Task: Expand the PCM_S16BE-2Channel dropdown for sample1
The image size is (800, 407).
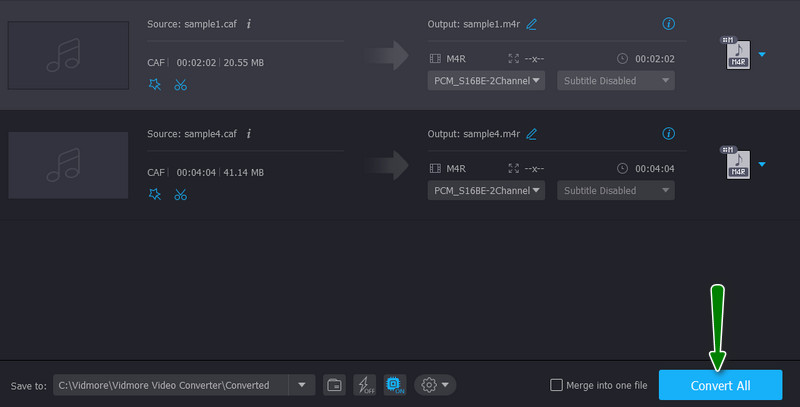Action: (486, 80)
